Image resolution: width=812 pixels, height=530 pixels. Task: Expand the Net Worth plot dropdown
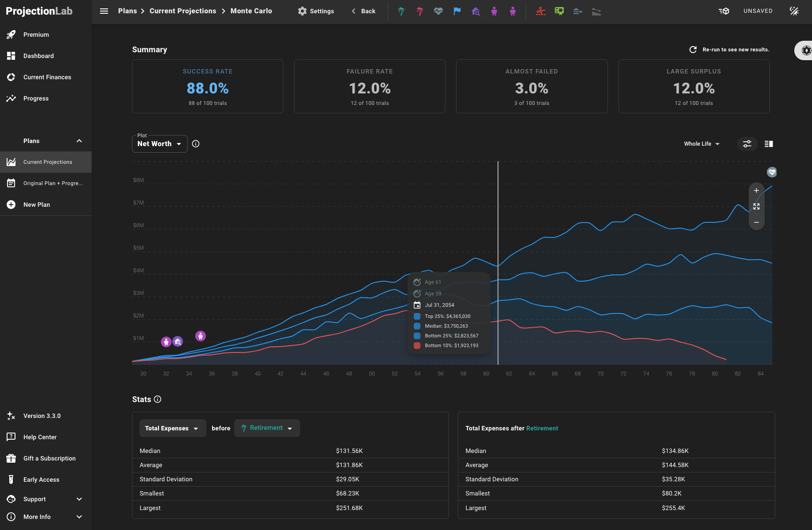159,143
